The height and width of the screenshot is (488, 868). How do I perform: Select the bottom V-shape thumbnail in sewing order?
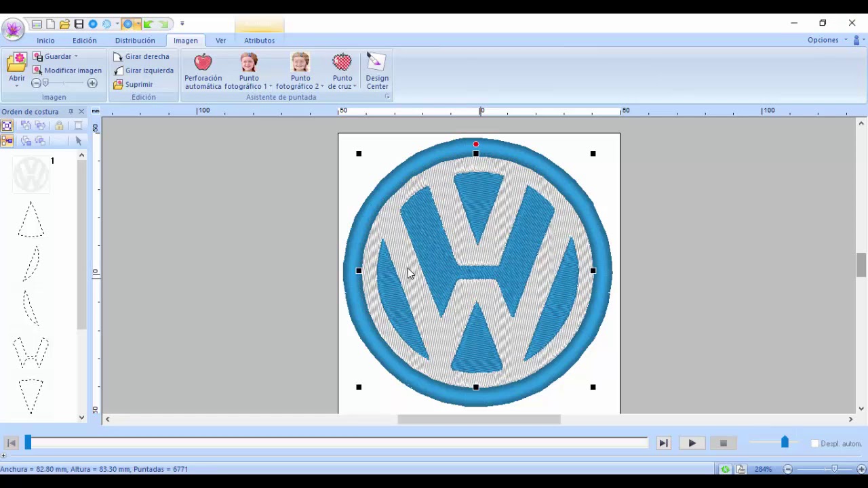31,396
